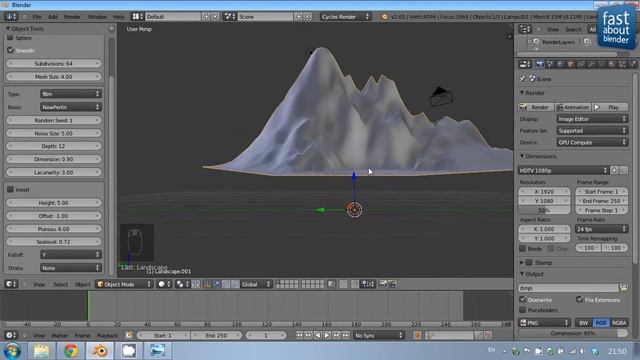Viewport: 640px width, 360px height.
Task: Open Timeline editor type icon
Action: tap(11, 336)
